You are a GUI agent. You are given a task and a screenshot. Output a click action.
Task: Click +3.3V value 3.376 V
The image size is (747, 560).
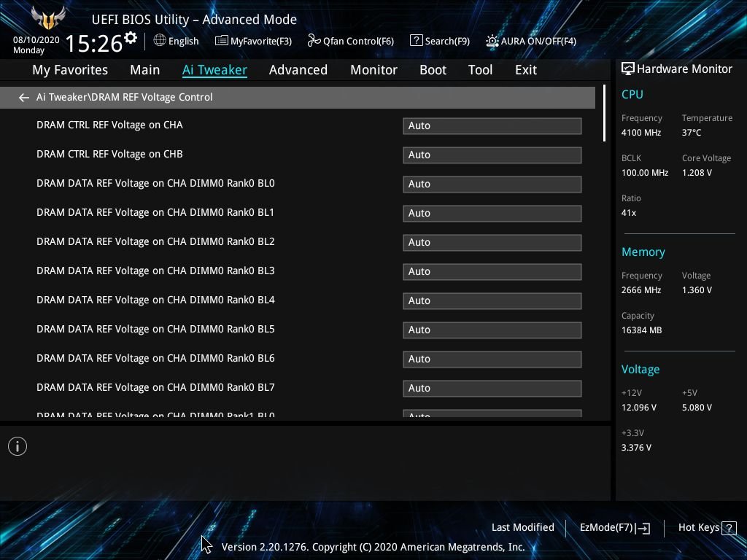click(636, 448)
